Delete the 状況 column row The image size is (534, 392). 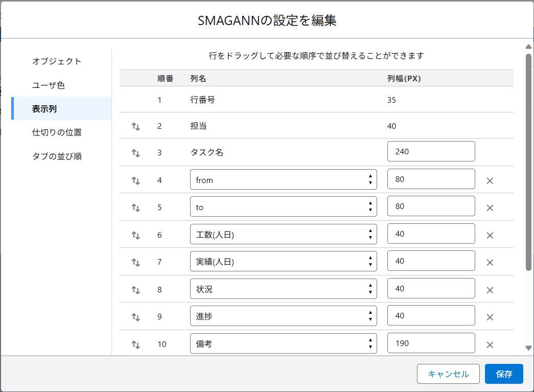coord(490,290)
